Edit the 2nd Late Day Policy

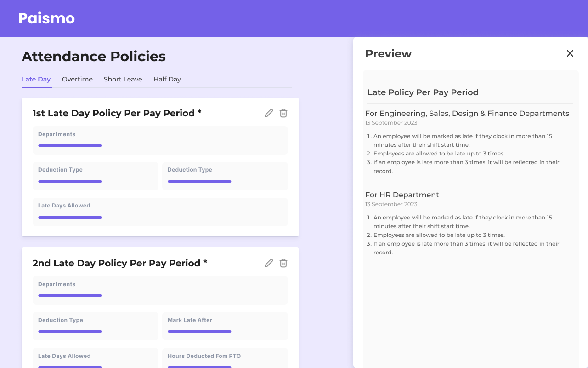(269, 263)
